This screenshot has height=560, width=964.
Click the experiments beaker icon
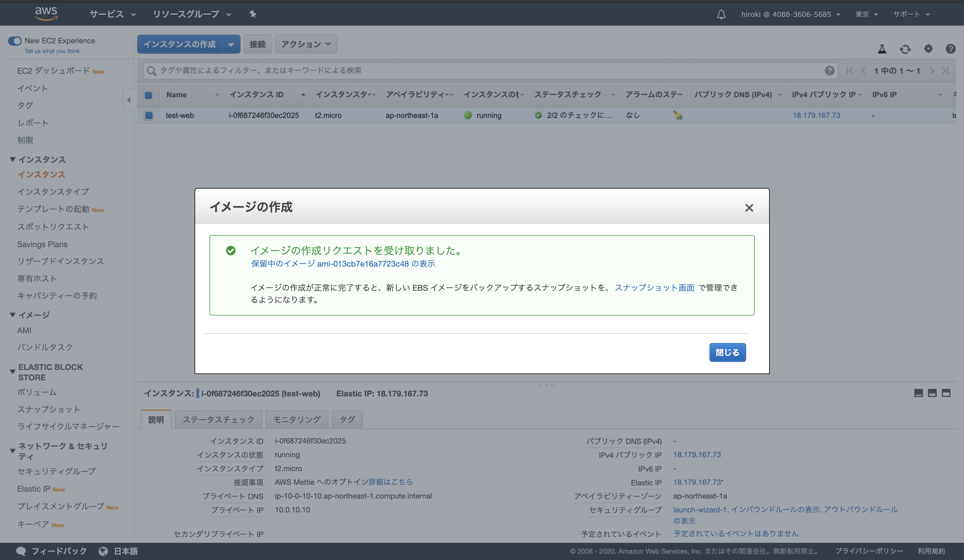click(x=882, y=49)
